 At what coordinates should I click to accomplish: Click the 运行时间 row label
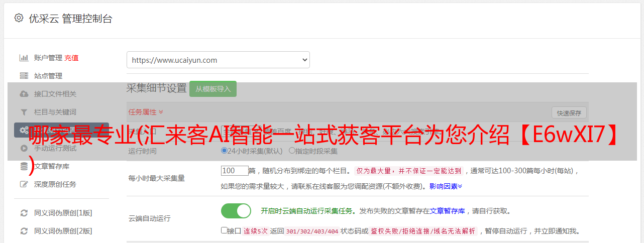tap(142, 151)
